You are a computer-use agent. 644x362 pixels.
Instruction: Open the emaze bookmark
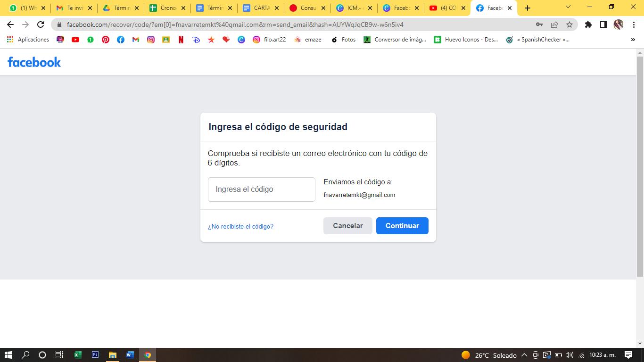click(308, 40)
